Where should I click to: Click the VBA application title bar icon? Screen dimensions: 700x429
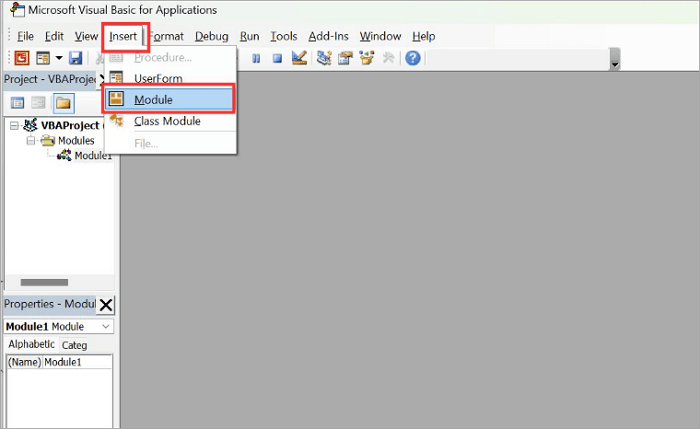18,10
